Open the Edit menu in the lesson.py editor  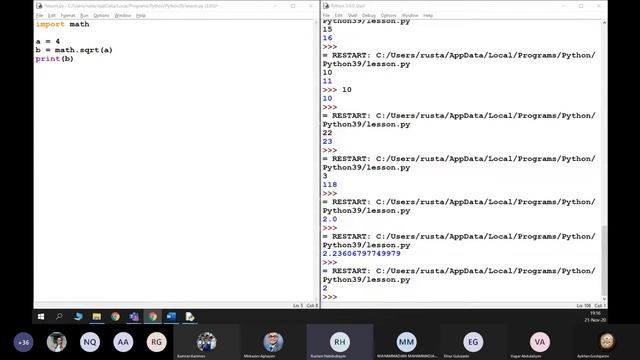[x=52, y=16]
